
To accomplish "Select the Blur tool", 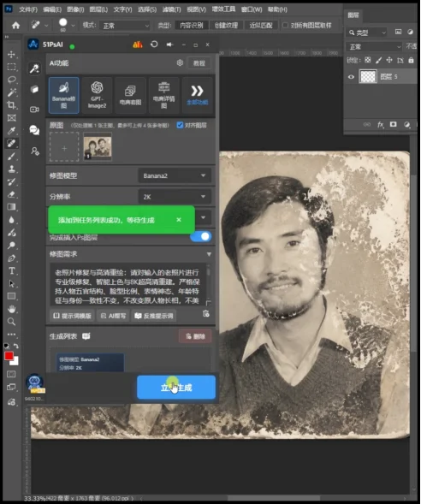I will (12, 220).
